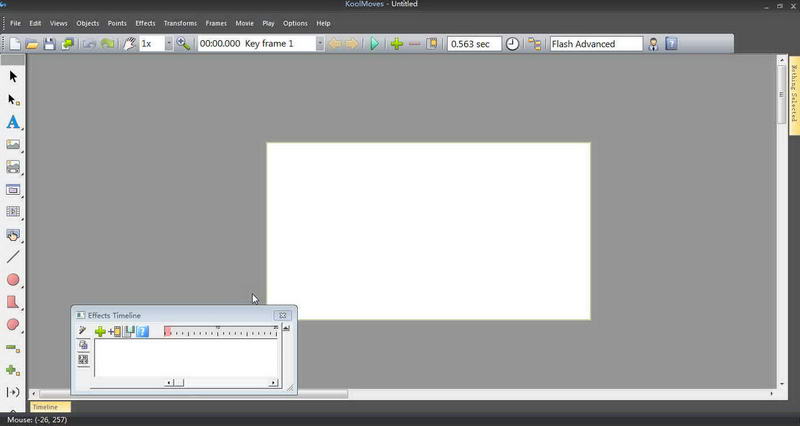Click the Save floppy disk icon
This screenshot has width=800, height=426.
[49, 44]
